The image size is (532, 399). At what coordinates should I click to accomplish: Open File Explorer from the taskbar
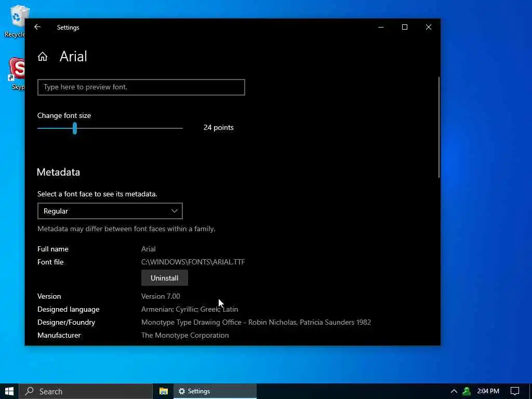164,391
